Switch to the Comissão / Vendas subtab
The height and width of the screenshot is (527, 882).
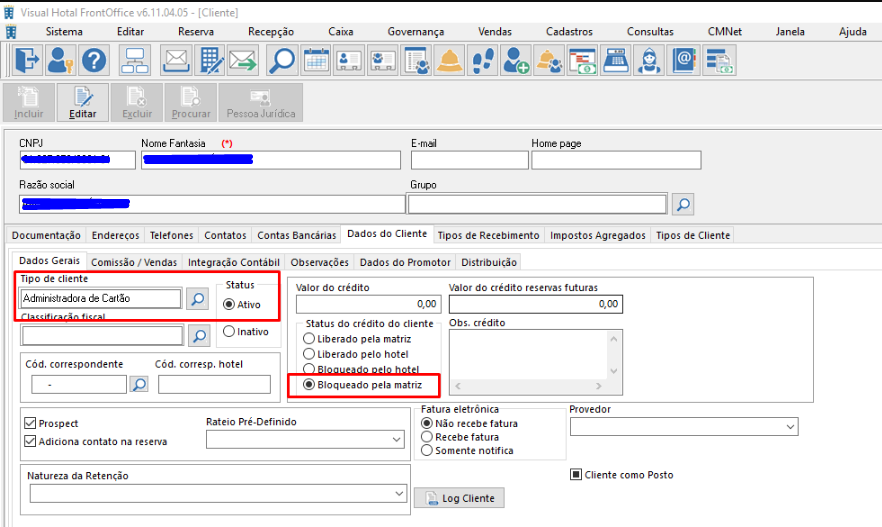pyautogui.click(x=134, y=262)
